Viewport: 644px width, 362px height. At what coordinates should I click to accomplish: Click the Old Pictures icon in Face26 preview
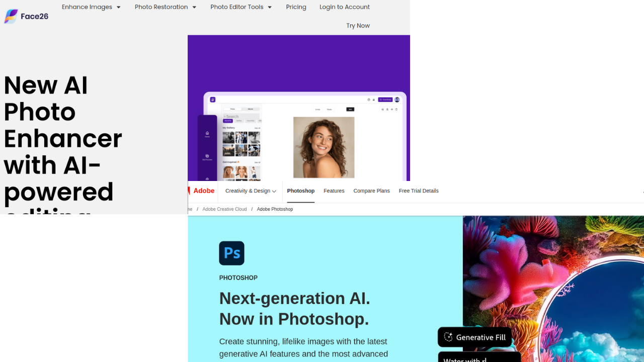coord(207,157)
